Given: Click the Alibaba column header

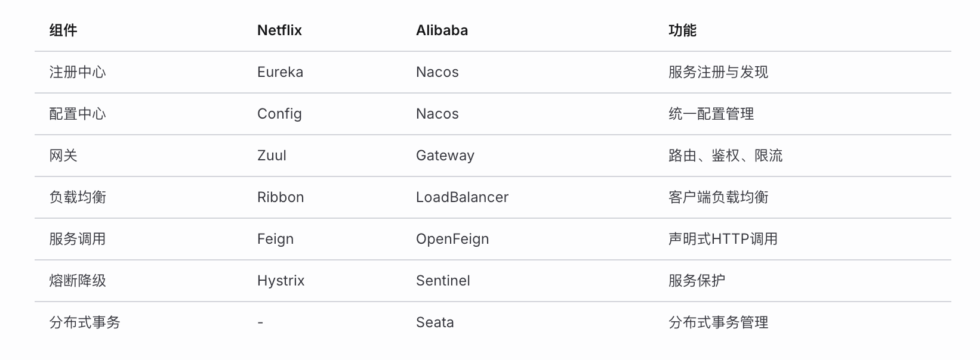Looking at the screenshot, I should pos(442,30).
